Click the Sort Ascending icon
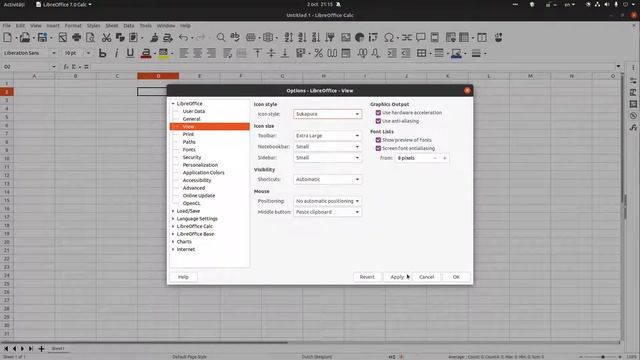The height and width of the screenshot is (360, 640). click(x=302, y=38)
